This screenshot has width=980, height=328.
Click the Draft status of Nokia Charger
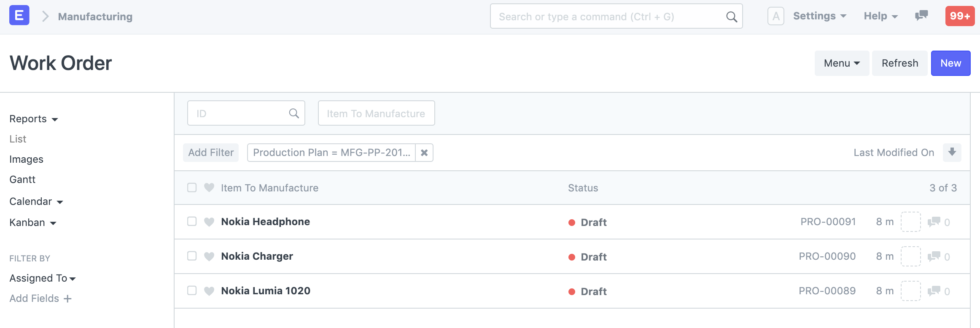[587, 257]
